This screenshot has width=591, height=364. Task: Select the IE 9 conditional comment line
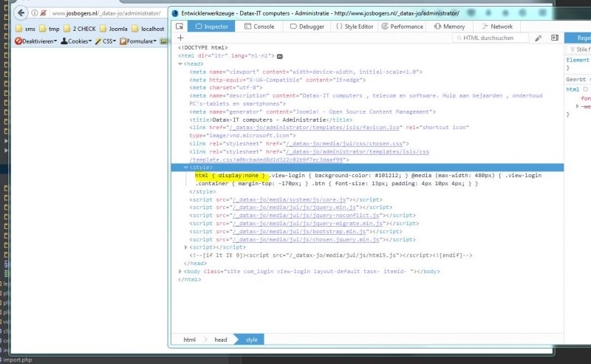(x=330, y=255)
